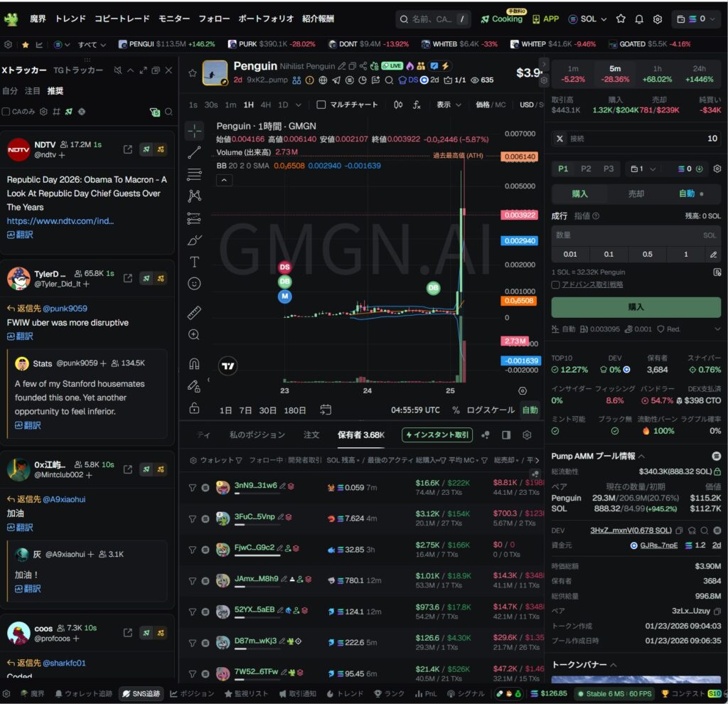Open notifications bell icon in header
Screen dimensions: 728x704
tap(639, 19)
